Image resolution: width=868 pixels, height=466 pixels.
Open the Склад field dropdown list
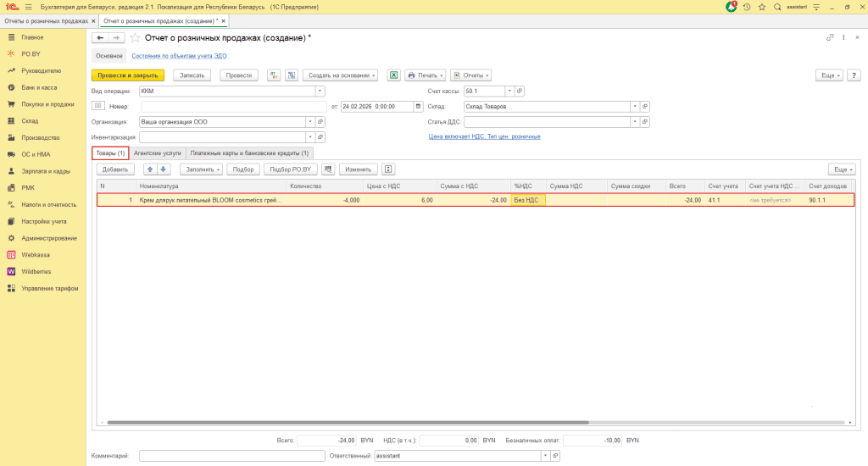click(634, 107)
